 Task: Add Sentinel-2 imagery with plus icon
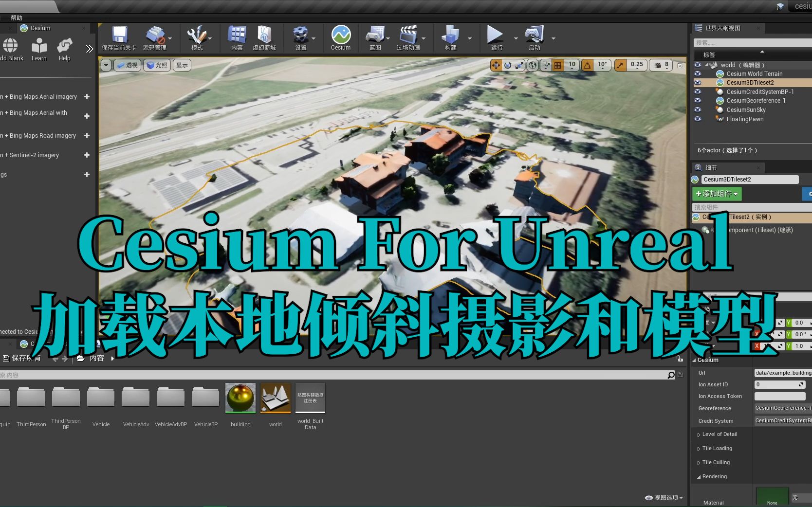point(87,155)
